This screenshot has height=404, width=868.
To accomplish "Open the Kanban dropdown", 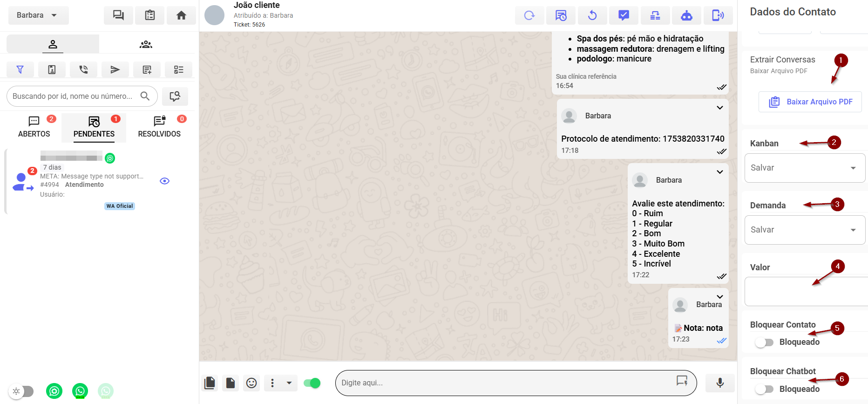I will 804,168.
